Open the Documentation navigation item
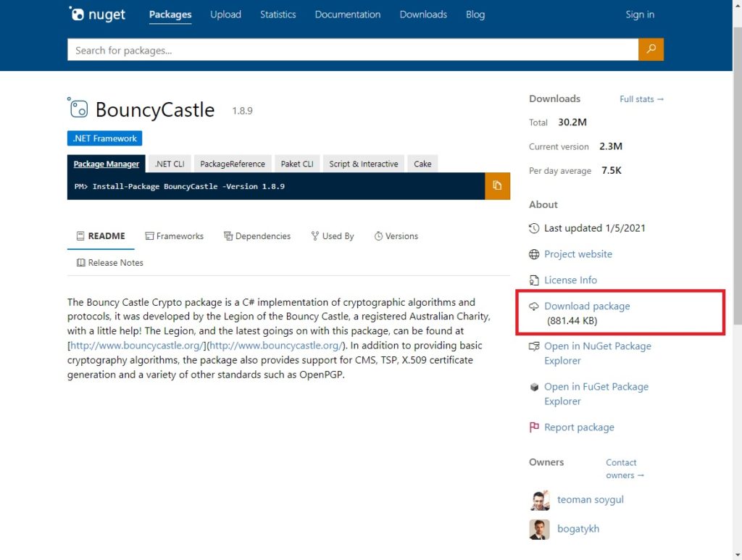 [348, 14]
